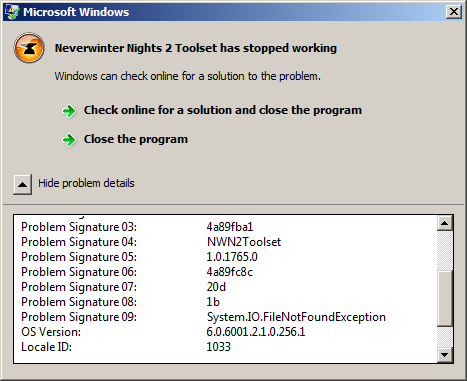Click the details scrollbar down arrow
This screenshot has height=381, width=467.
pos(445,355)
